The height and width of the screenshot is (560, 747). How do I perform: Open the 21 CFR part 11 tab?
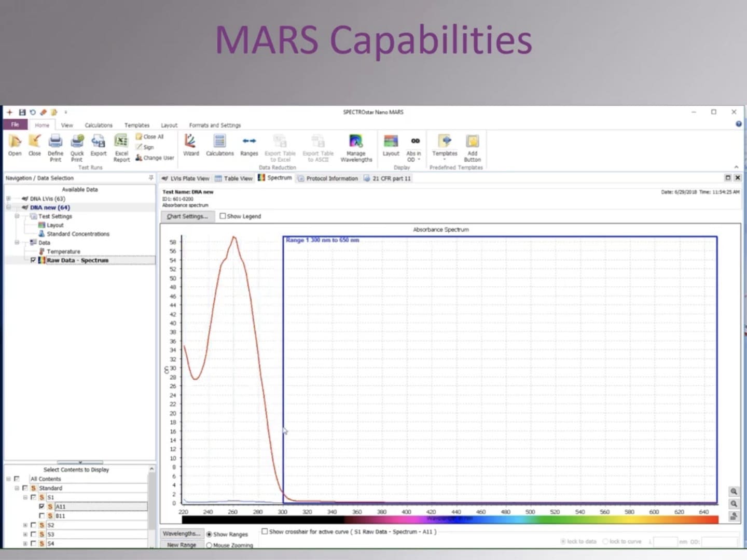click(387, 178)
